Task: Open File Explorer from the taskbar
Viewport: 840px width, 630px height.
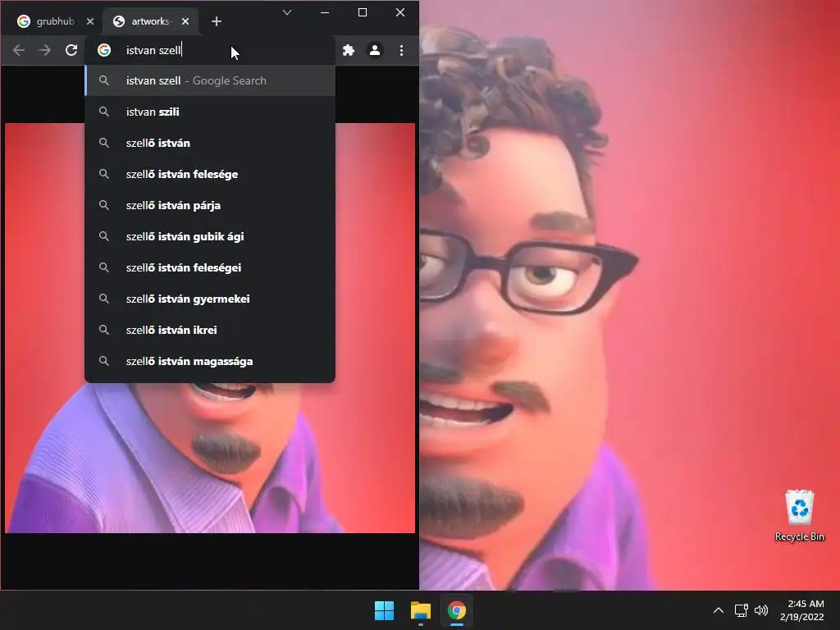Action: pos(421,610)
